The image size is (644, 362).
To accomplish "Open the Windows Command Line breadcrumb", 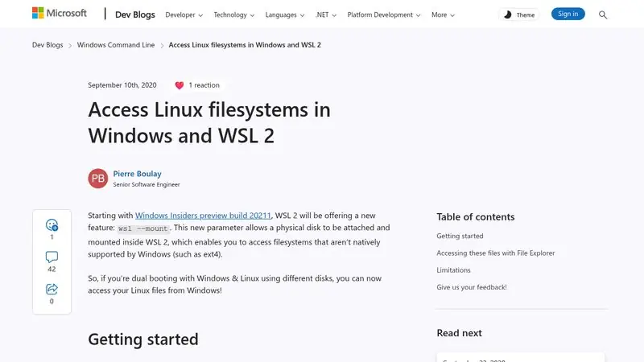I will [116, 45].
